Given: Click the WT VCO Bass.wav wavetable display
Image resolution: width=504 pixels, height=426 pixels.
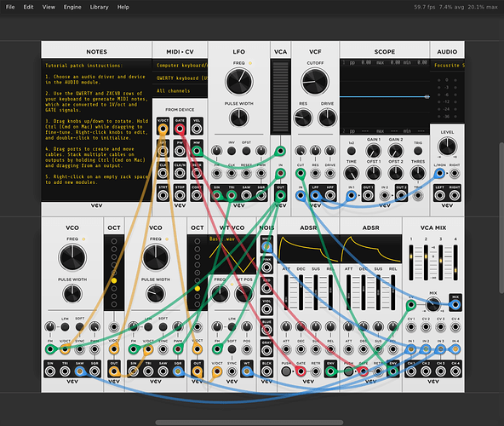Looking at the screenshot, I should [232, 254].
